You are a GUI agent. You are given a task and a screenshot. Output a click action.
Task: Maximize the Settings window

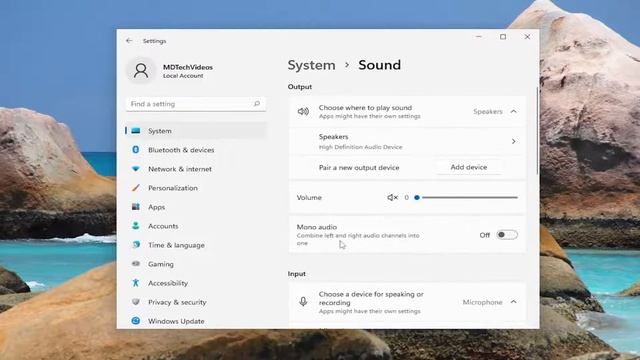[503, 37]
